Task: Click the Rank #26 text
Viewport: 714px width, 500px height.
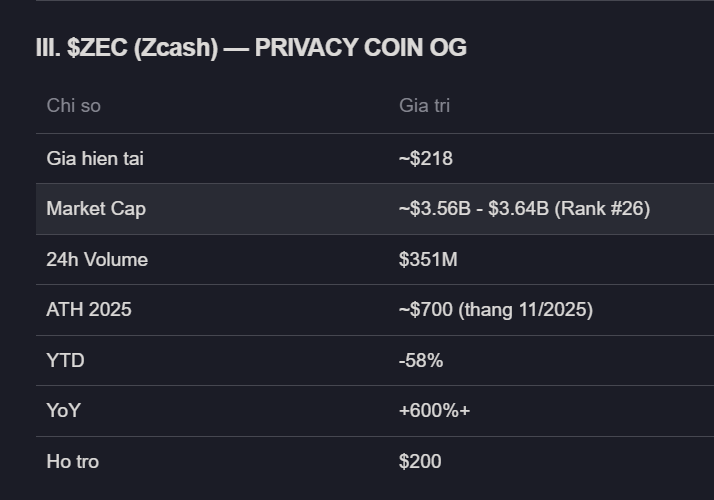Action: [602, 209]
